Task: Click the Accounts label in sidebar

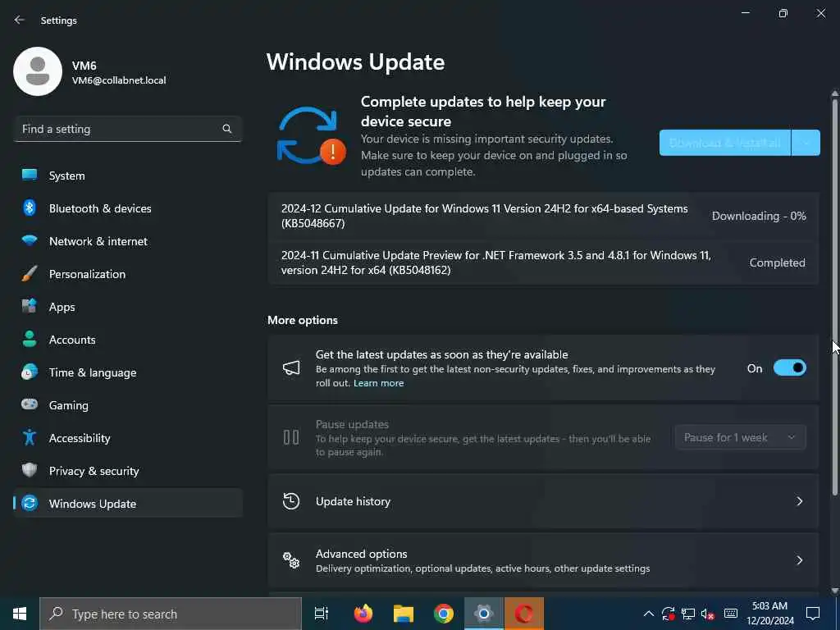Action: click(72, 340)
